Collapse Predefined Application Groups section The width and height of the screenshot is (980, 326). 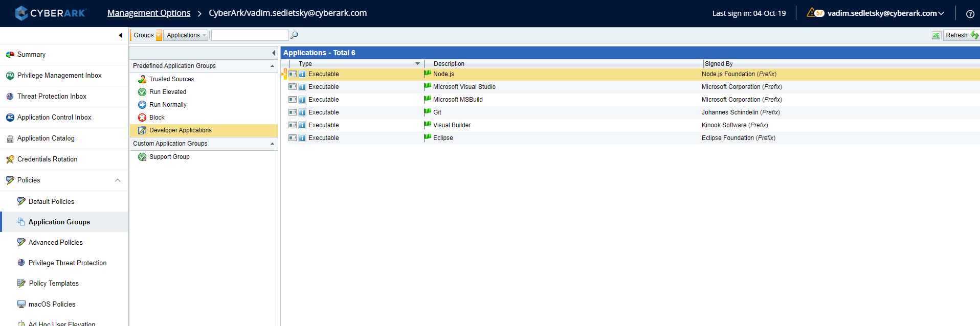pos(272,66)
